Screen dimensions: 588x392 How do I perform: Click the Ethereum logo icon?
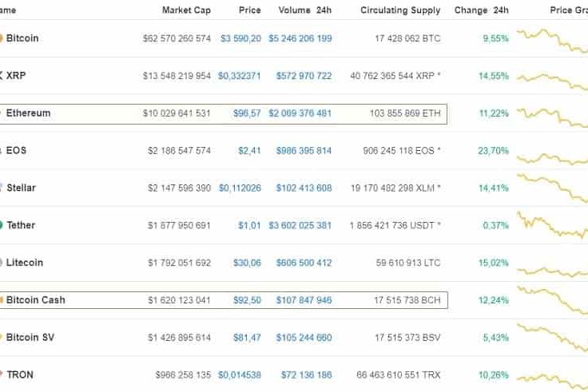point(2,113)
